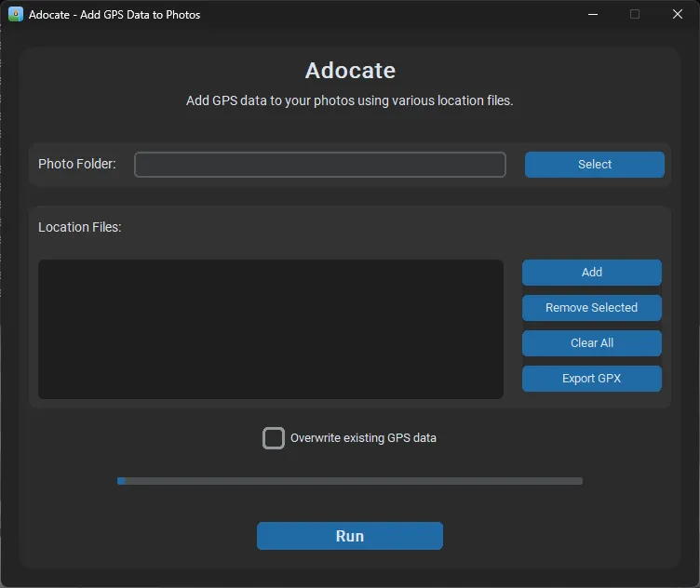Click the Adocate app icon in title bar
700x588 pixels.
coord(15,15)
